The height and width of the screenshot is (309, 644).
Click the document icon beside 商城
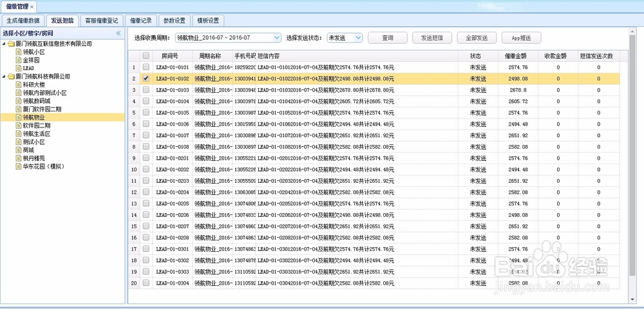[19, 150]
